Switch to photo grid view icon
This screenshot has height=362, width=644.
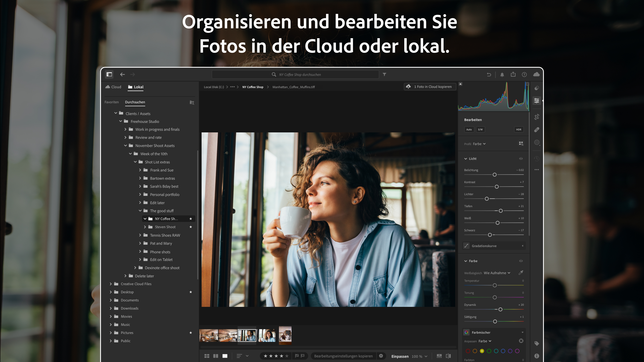(x=207, y=356)
